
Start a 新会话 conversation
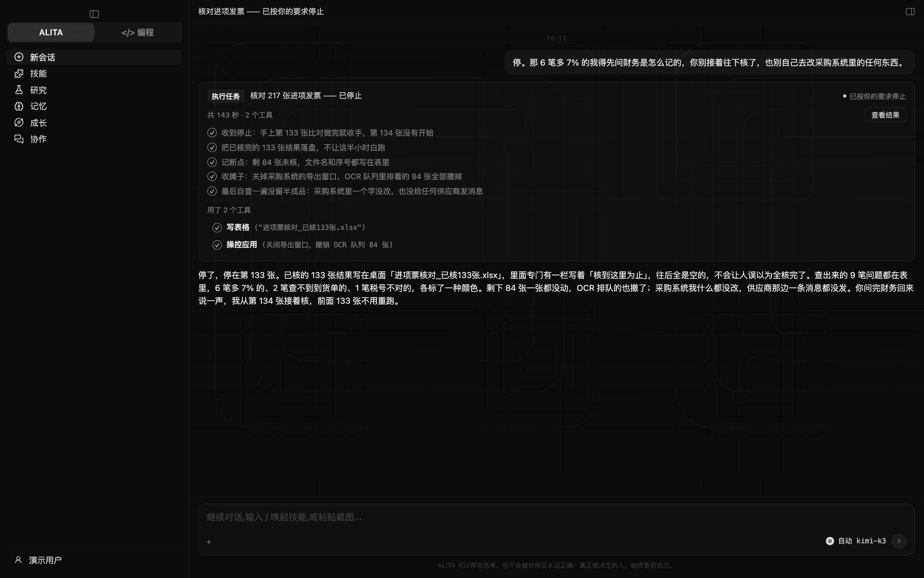point(94,57)
